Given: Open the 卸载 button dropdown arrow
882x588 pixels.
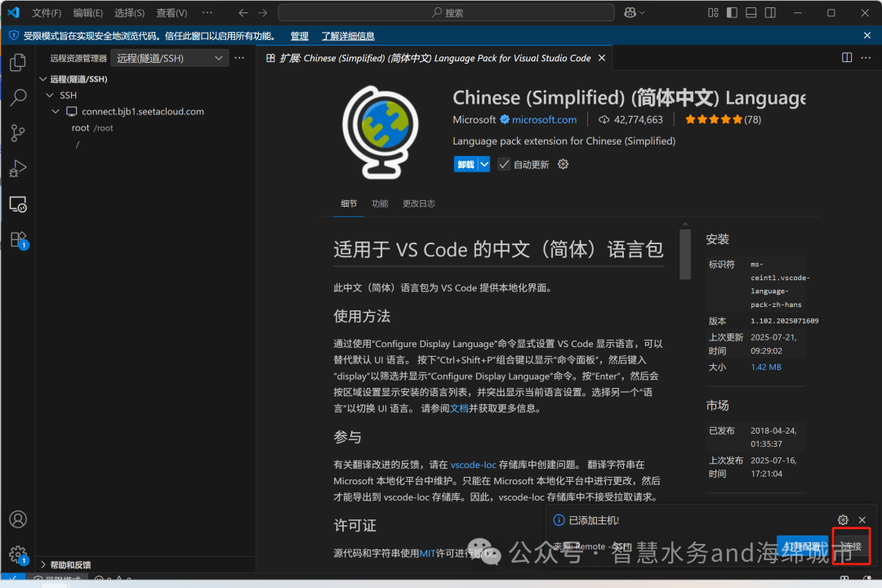Looking at the screenshot, I should 484,164.
